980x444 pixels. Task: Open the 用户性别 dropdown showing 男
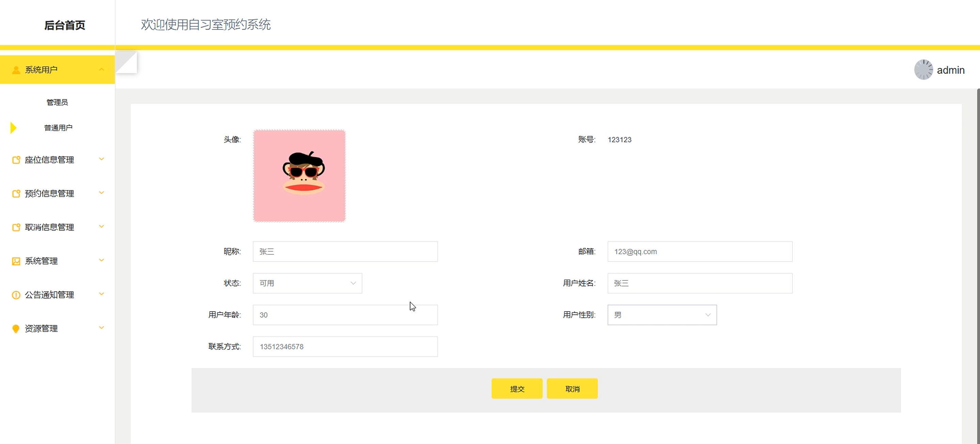tap(662, 315)
